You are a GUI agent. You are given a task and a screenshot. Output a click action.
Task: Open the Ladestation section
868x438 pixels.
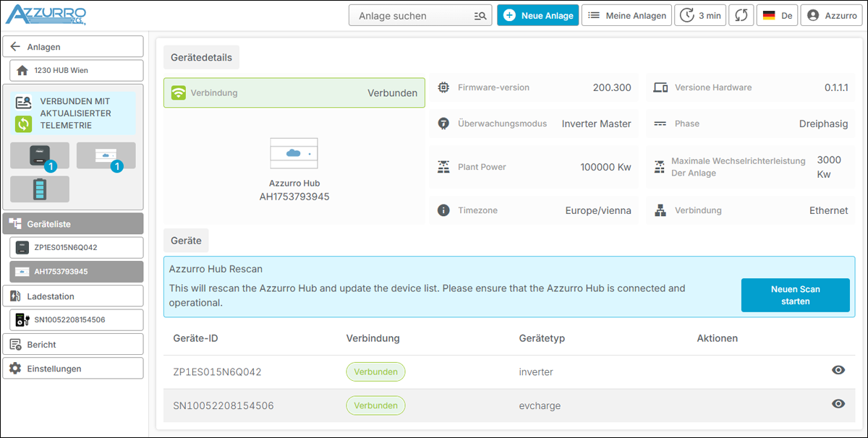tap(73, 296)
